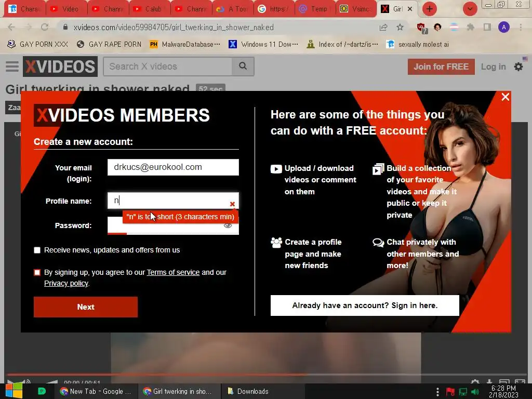532x399 pixels.
Task: Click the Join for FREE button
Action: (441, 66)
